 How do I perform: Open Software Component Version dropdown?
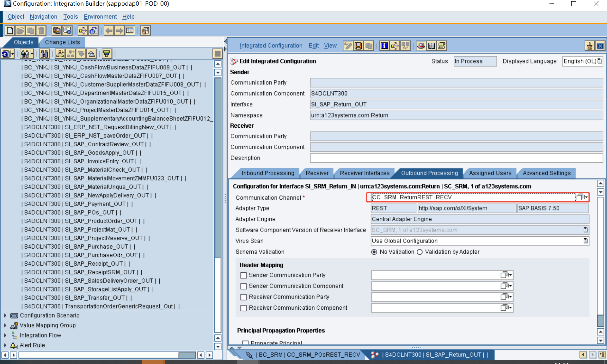(586, 230)
